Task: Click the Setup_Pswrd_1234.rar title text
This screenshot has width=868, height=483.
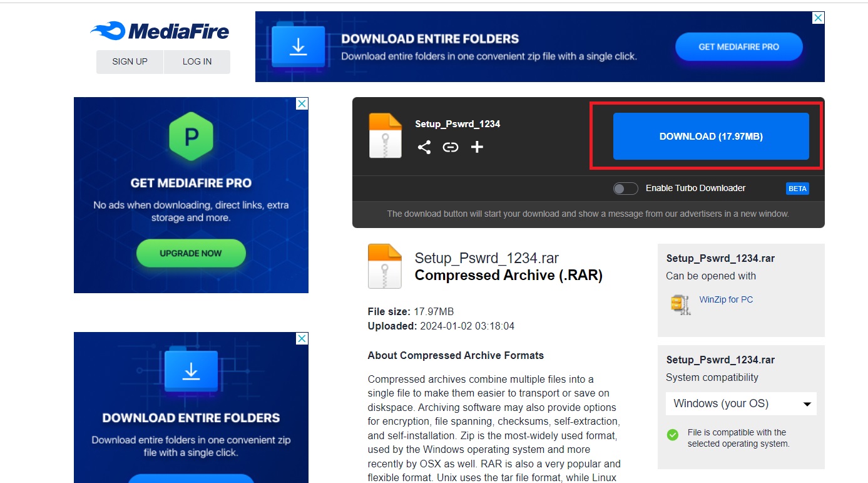Action: 487,258
